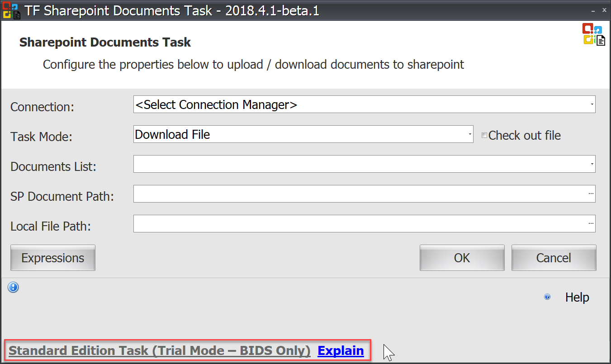Click the Task Mode dropdown arrow
The width and height of the screenshot is (611, 364).
coord(469,134)
